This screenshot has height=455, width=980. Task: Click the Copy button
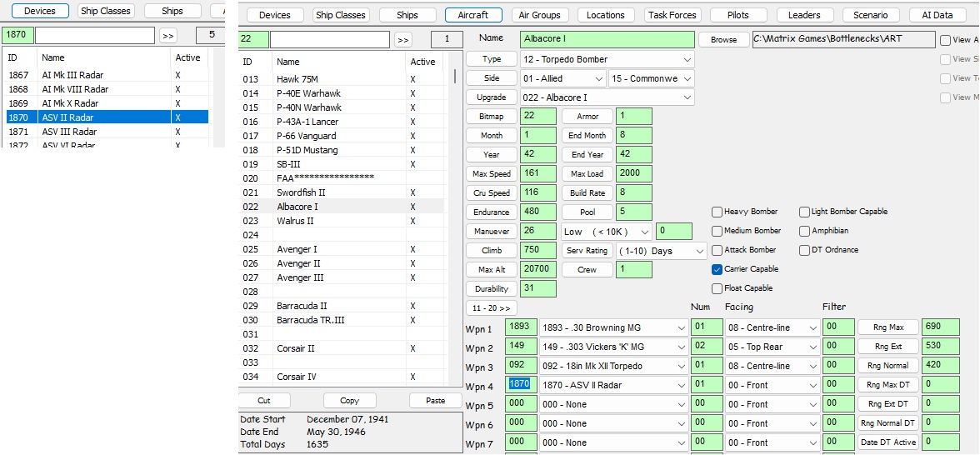click(349, 401)
